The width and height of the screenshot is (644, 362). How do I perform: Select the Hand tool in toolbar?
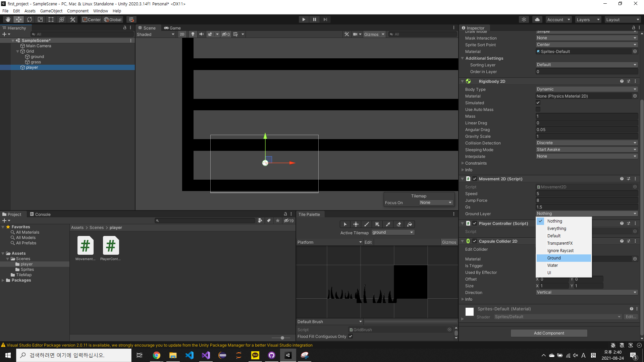[x=8, y=19]
